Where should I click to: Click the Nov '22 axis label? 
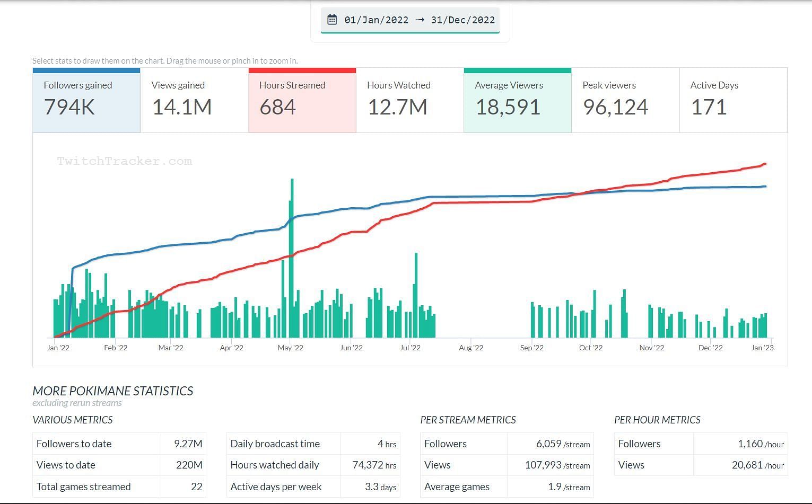click(x=652, y=348)
